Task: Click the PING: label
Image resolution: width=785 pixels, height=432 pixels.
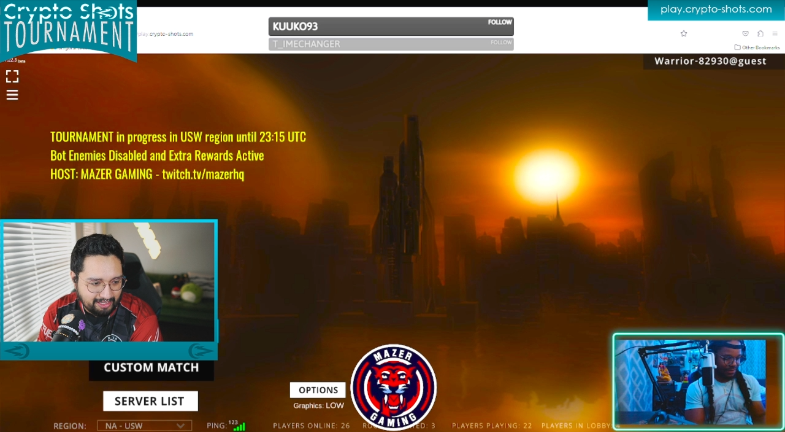Action: [217, 426]
